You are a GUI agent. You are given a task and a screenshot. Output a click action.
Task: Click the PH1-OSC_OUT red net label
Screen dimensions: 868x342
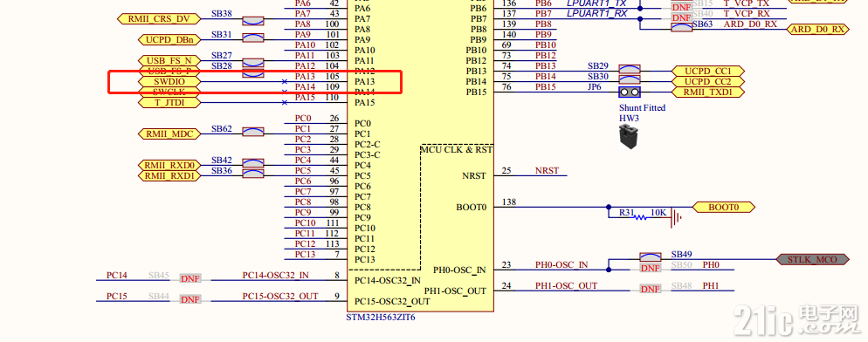(x=566, y=285)
